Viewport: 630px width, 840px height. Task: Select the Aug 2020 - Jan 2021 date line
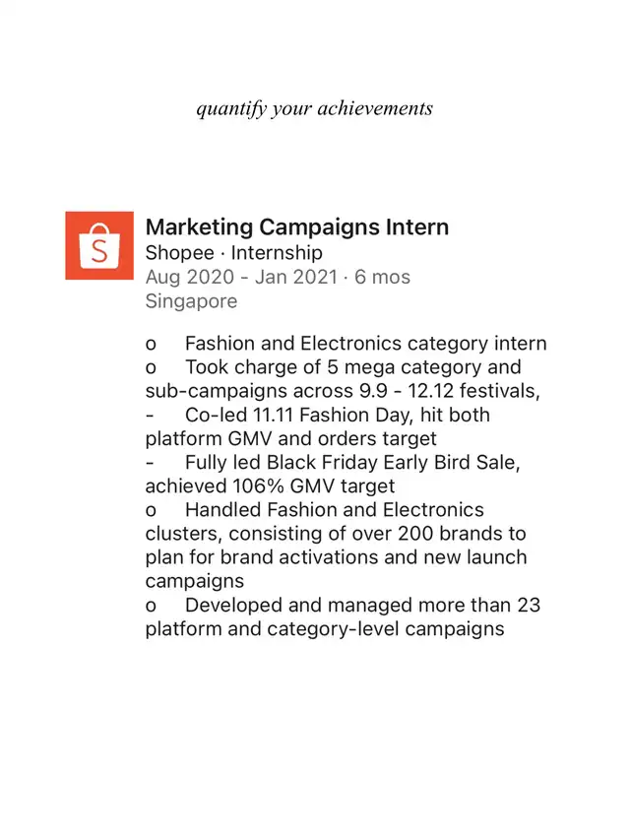coord(278,277)
